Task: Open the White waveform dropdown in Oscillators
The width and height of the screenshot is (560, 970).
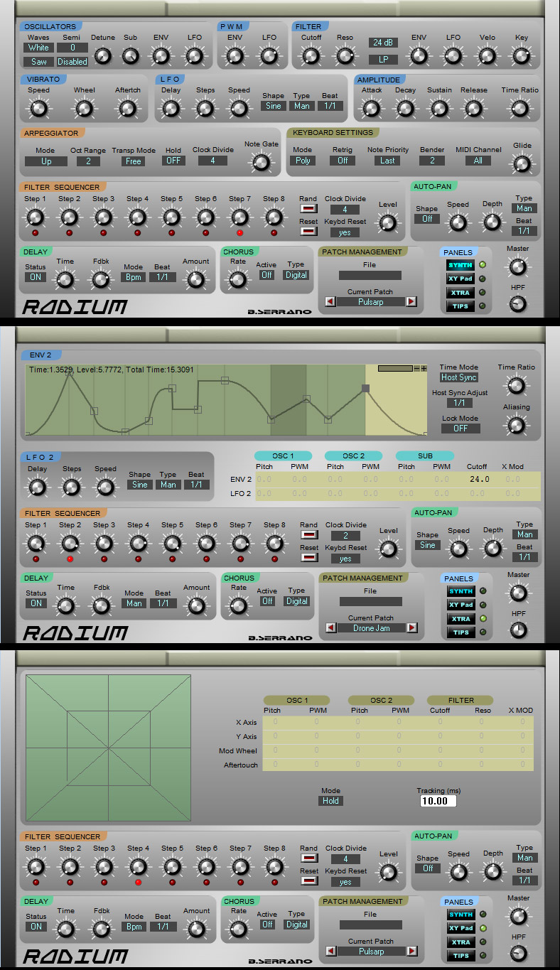Action: point(38,48)
